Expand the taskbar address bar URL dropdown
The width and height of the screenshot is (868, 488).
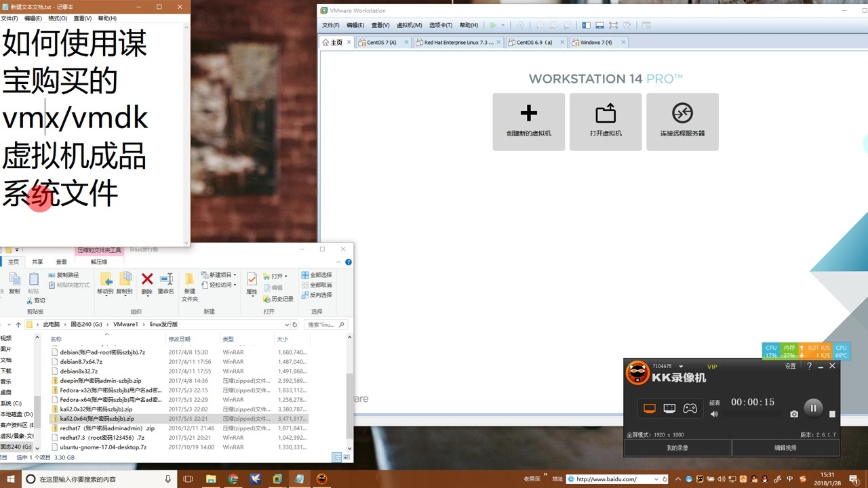[x=656, y=479]
